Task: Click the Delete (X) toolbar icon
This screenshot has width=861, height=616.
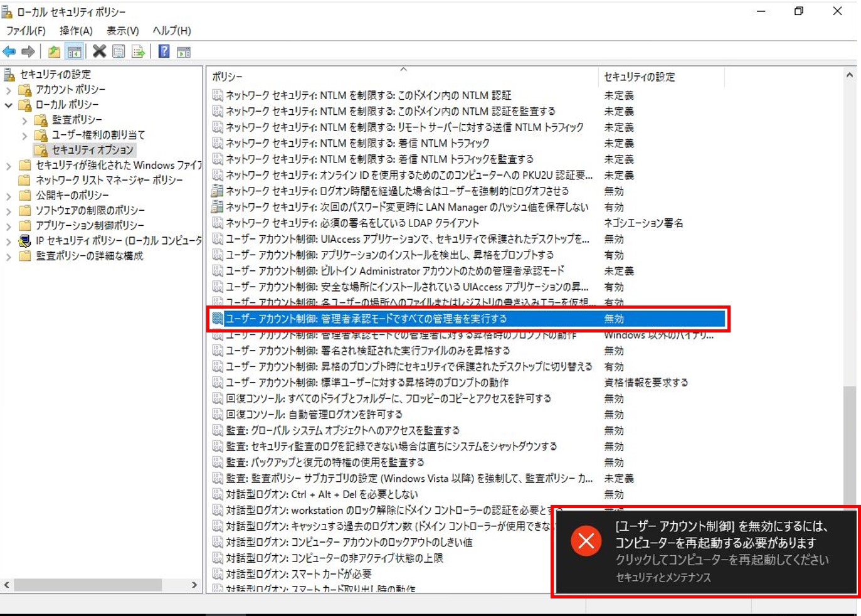Action: [99, 51]
